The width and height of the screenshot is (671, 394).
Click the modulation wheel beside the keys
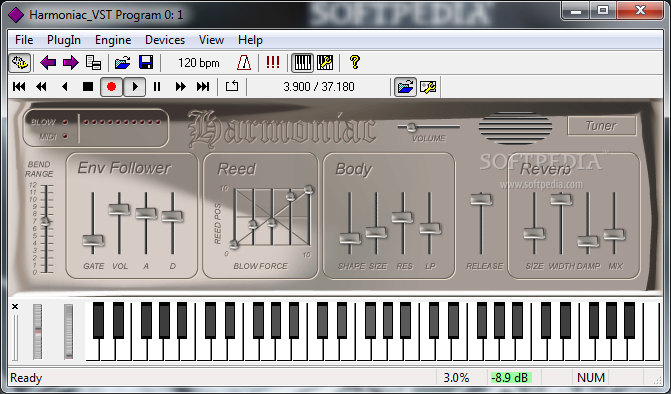click(x=68, y=332)
